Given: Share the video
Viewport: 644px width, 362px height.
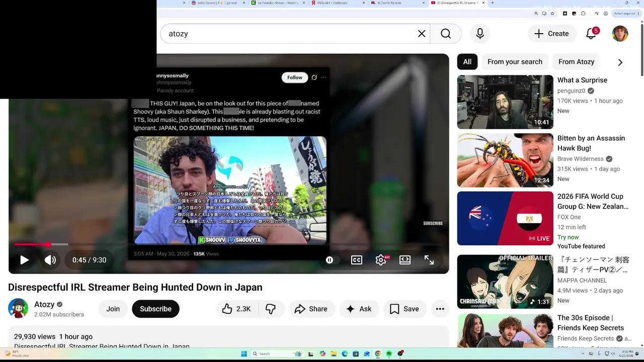Looking at the screenshot, I should [x=311, y=309].
